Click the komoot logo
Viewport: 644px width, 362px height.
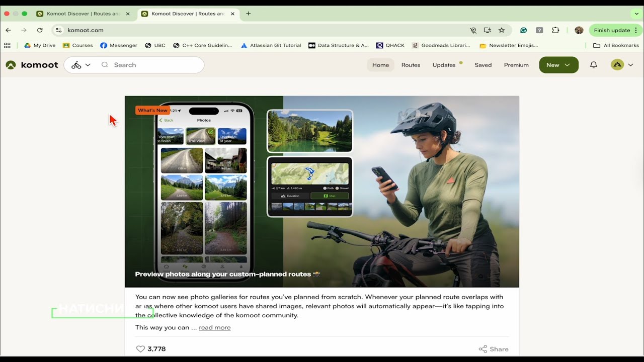point(32,65)
